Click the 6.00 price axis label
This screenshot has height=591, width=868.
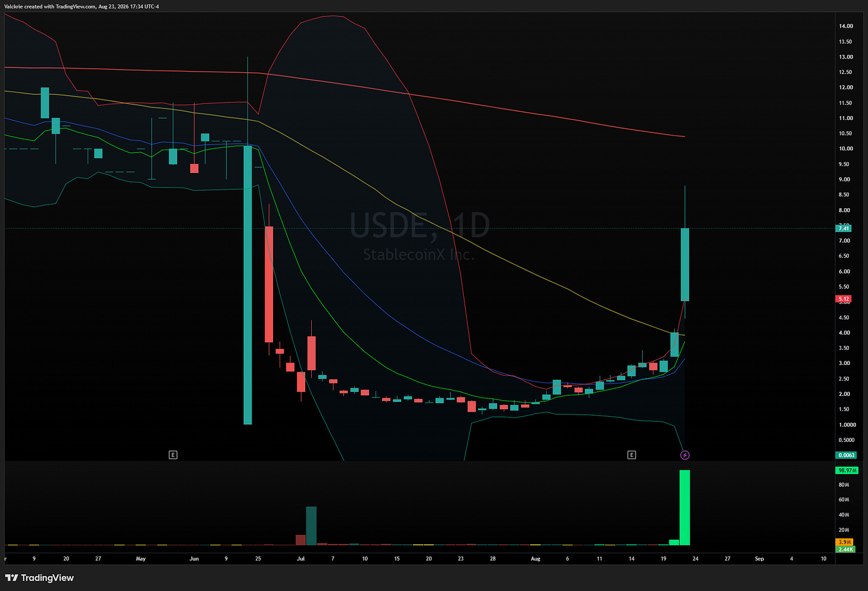tap(845, 271)
